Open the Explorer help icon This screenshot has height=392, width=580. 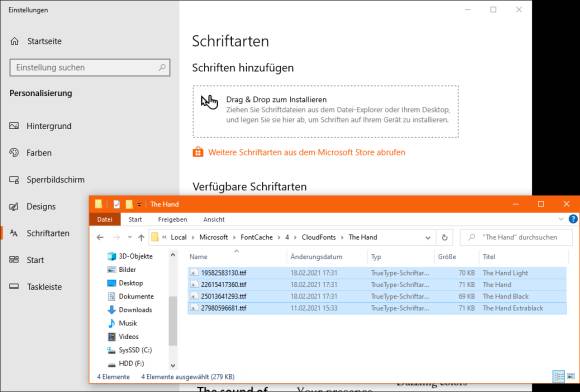pos(573,219)
